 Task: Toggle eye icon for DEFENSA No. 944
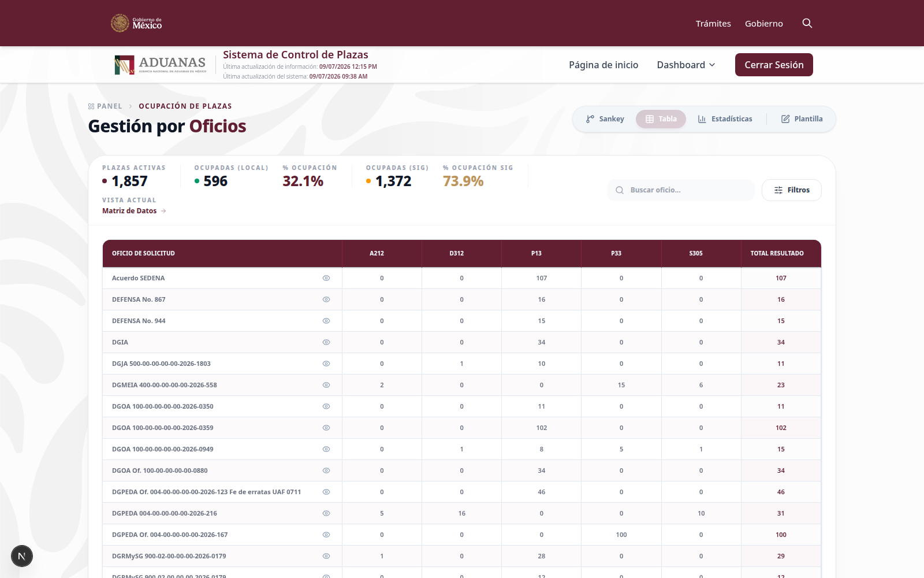click(x=326, y=321)
